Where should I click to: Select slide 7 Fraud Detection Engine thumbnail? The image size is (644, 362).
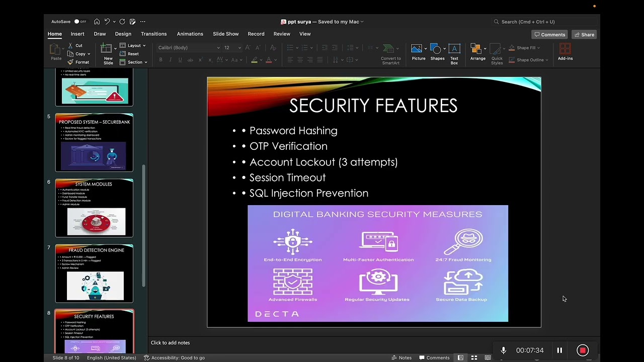click(x=94, y=274)
